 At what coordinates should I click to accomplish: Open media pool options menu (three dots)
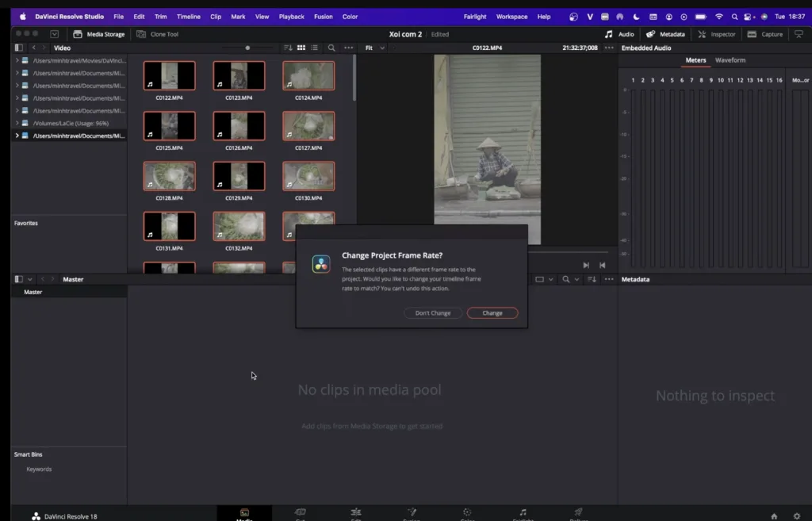609,279
